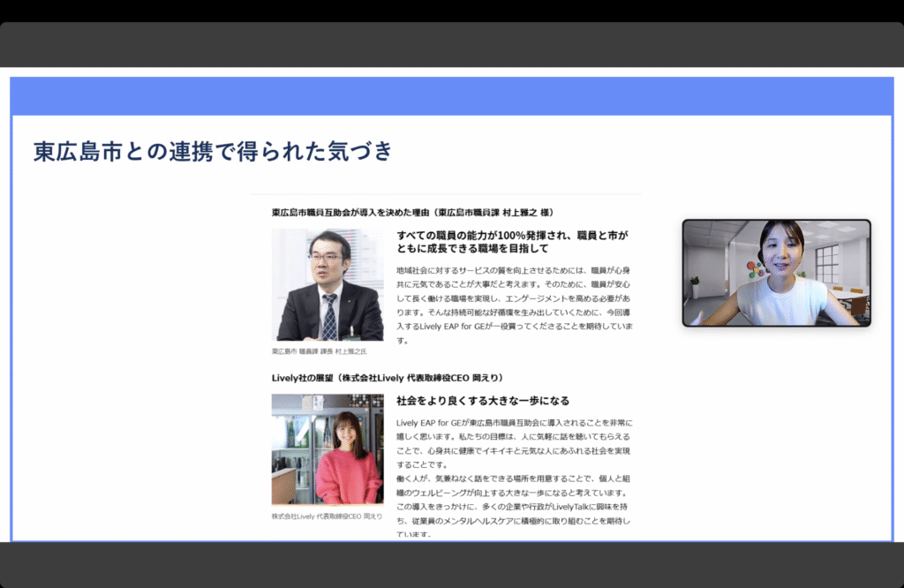The image size is (904, 588).
Task: Click the sentence starting "この導入をきっかけに"
Action: (513, 521)
